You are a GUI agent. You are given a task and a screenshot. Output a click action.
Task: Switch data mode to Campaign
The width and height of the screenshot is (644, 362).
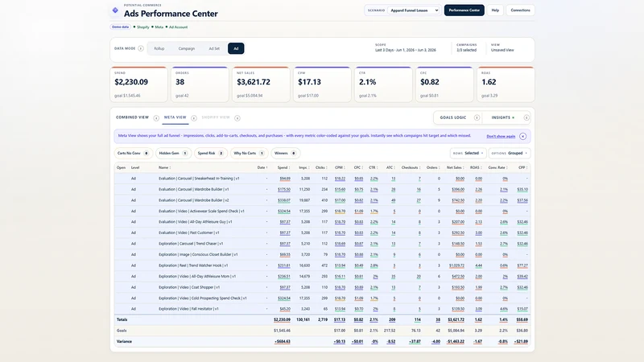coord(187,48)
